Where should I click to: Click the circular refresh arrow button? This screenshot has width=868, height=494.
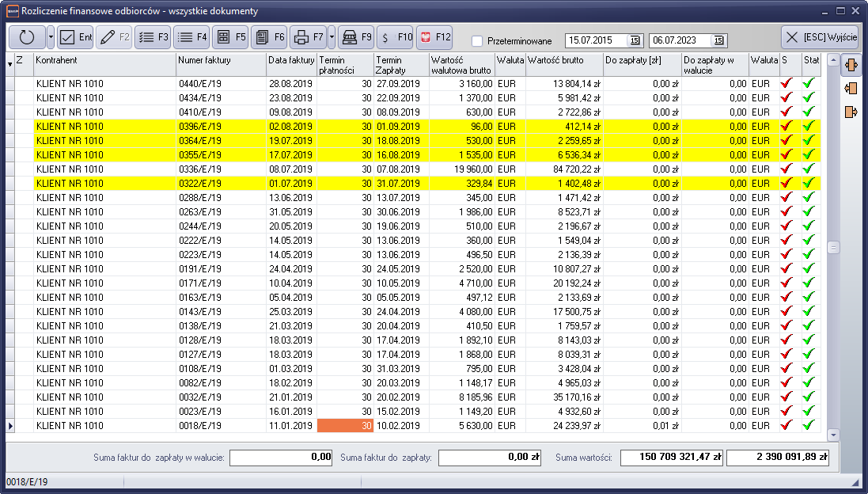tap(27, 37)
